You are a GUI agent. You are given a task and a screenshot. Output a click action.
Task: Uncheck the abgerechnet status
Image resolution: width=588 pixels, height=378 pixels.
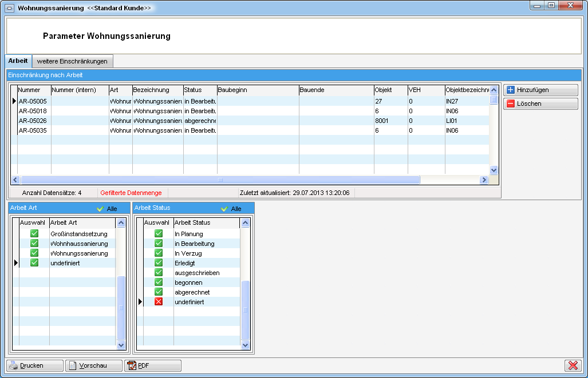coord(159,292)
